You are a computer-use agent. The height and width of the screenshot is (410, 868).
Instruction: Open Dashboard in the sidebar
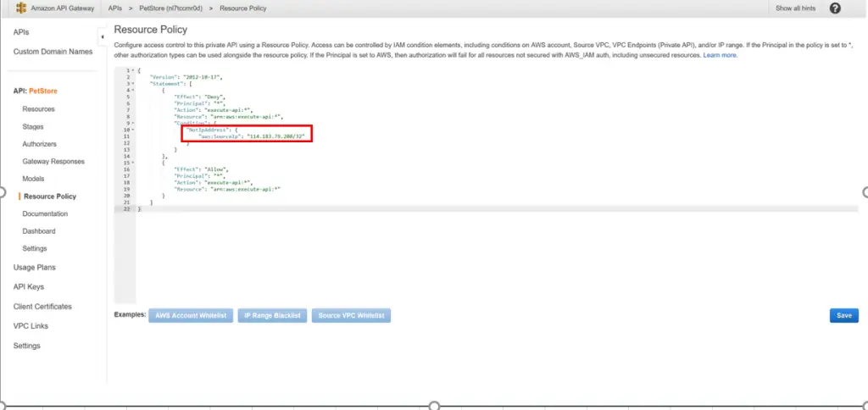tap(39, 231)
